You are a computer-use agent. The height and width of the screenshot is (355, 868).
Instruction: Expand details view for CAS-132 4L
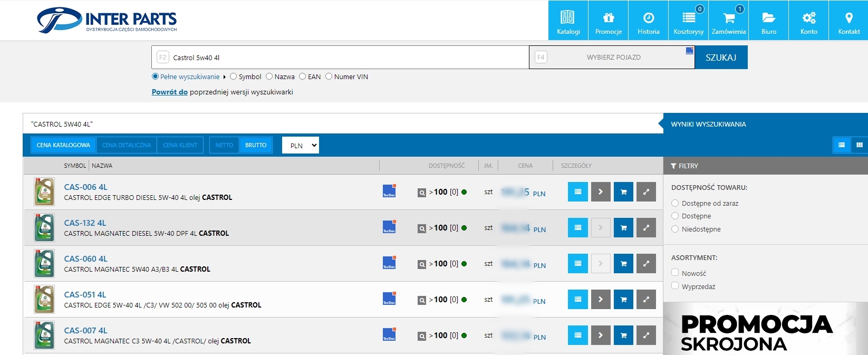click(646, 228)
